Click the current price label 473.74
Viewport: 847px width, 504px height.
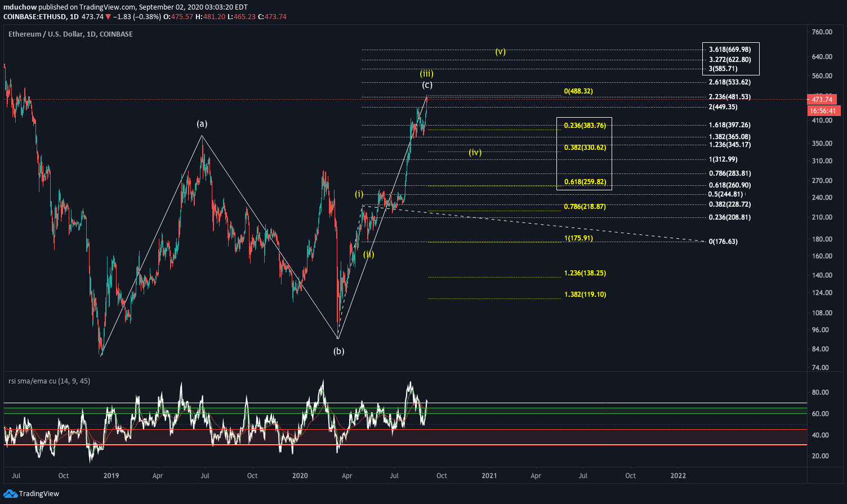[x=821, y=99]
